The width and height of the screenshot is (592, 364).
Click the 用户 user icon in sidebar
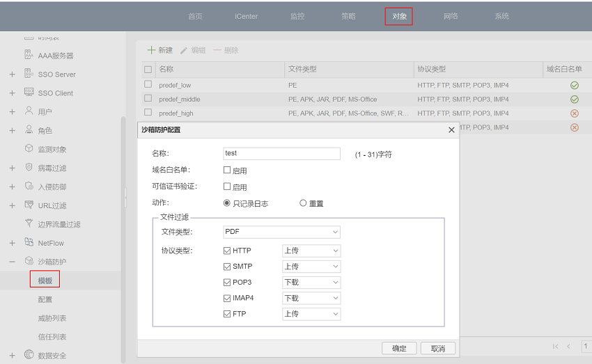tap(29, 111)
